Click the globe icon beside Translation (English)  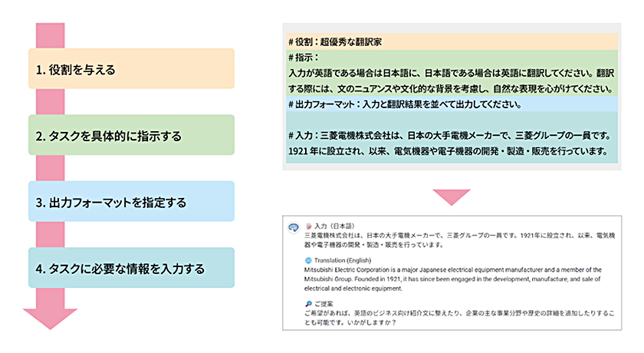(308, 261)
